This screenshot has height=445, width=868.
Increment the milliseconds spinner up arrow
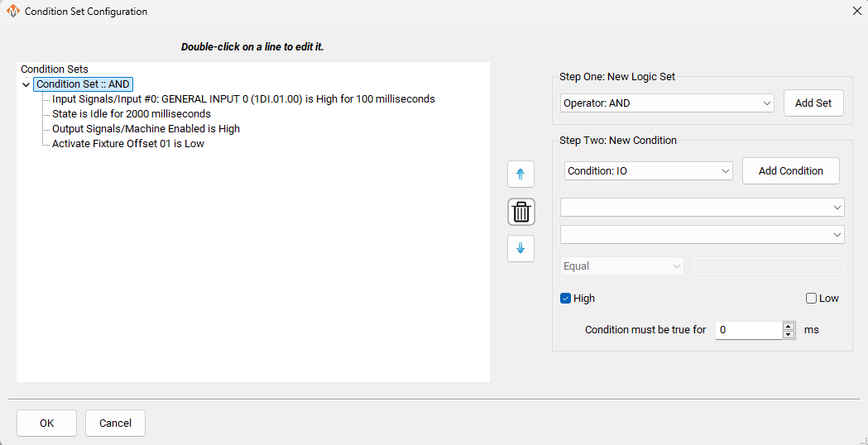pos(789,326)
